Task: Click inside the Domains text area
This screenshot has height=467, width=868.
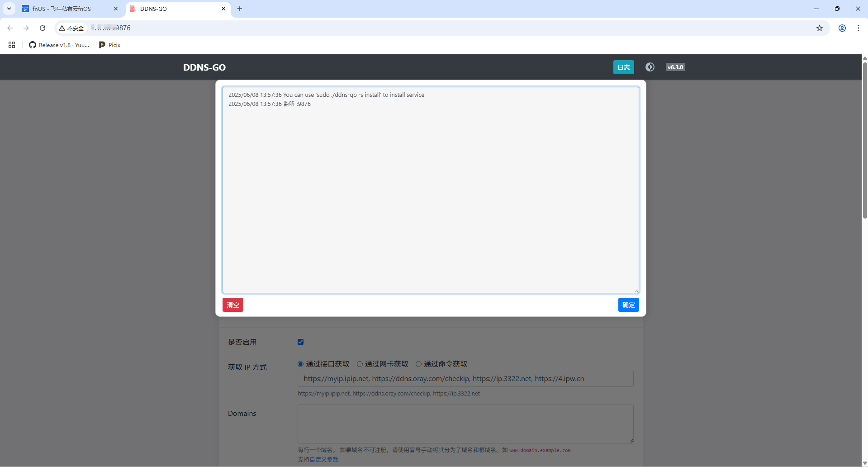Action: point(465,424)
